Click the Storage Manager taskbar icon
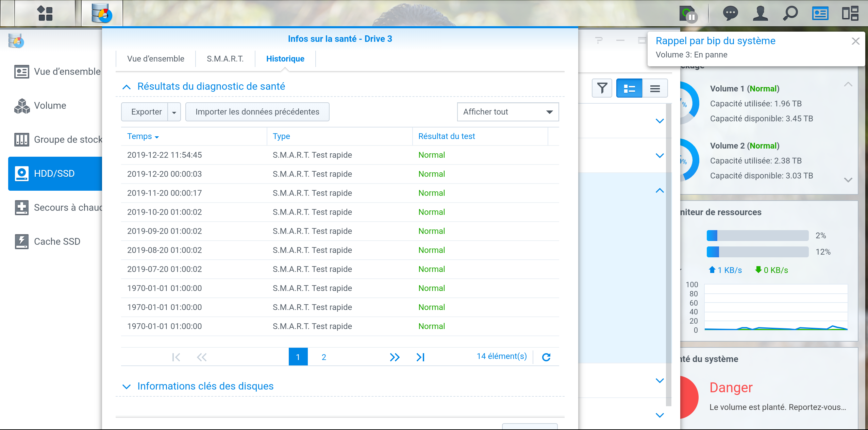 pos(102,14)
